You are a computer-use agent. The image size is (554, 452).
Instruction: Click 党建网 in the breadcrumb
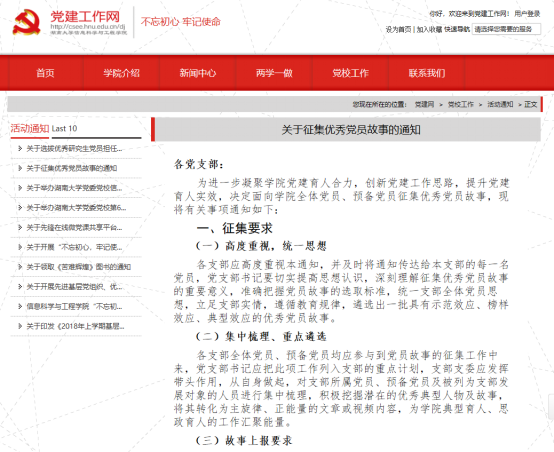pos(424,104)
